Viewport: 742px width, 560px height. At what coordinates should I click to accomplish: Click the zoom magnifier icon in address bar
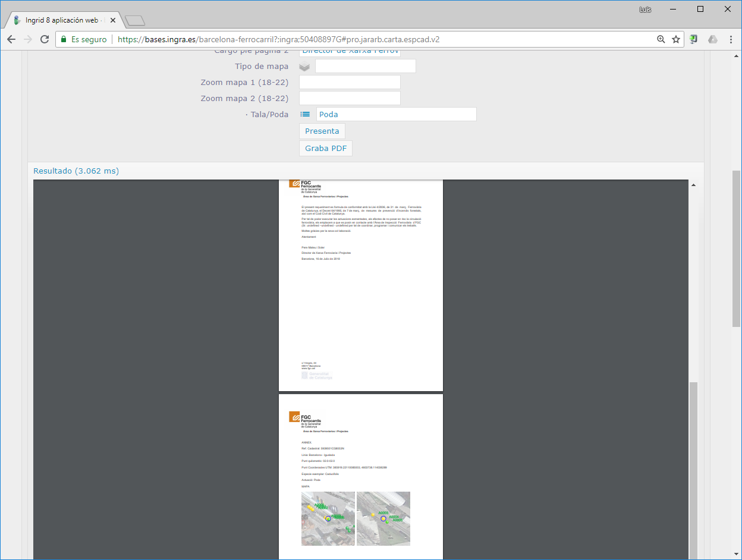click(x=661, y=39)
